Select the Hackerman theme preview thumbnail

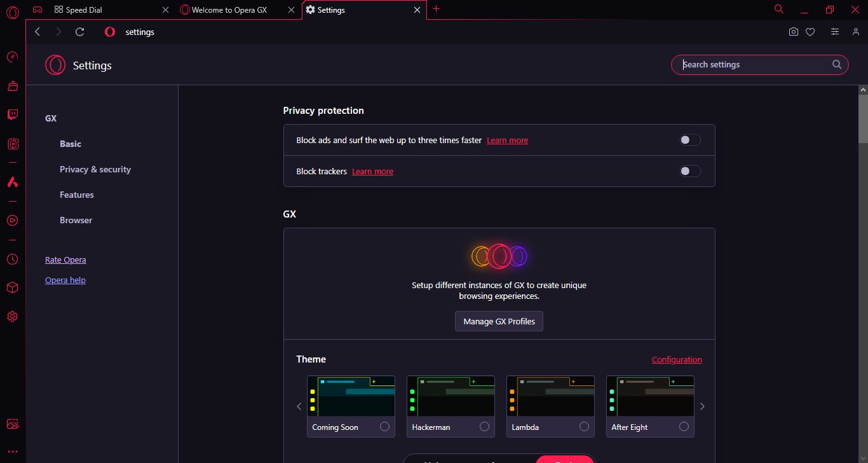[451, 396]
